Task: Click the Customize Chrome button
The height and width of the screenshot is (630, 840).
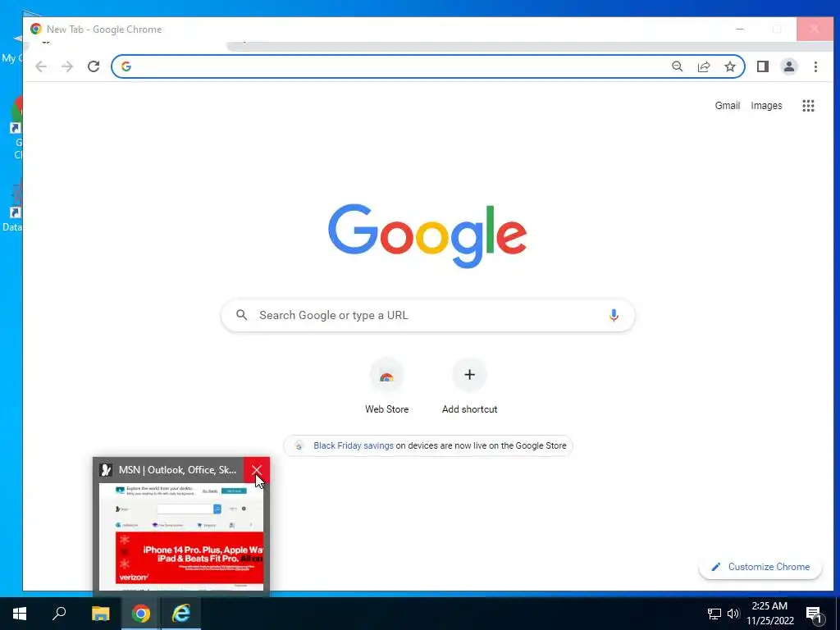Action: (x=760, y=567)
